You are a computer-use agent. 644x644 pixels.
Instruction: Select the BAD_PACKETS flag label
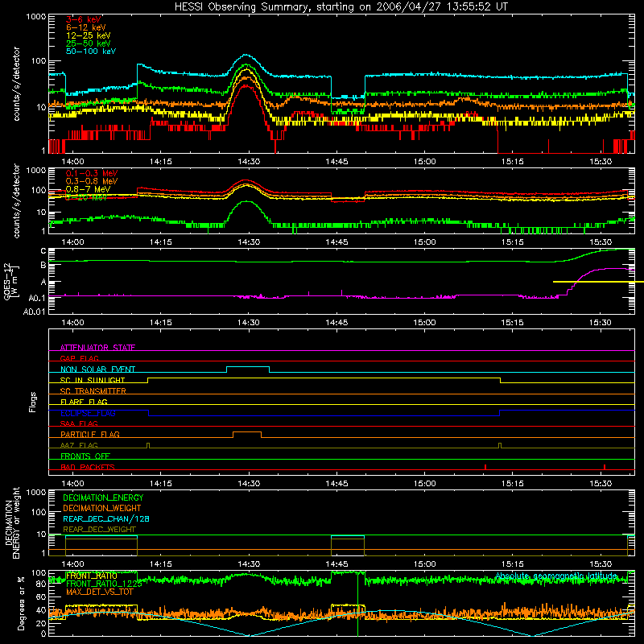88,467
